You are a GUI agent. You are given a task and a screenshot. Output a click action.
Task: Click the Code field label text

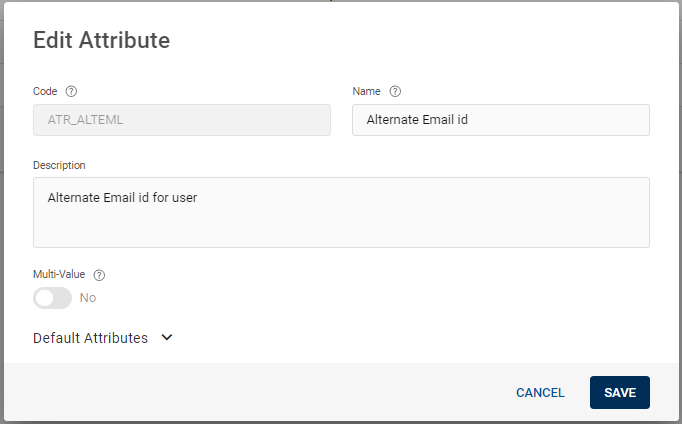click(46, 92)
